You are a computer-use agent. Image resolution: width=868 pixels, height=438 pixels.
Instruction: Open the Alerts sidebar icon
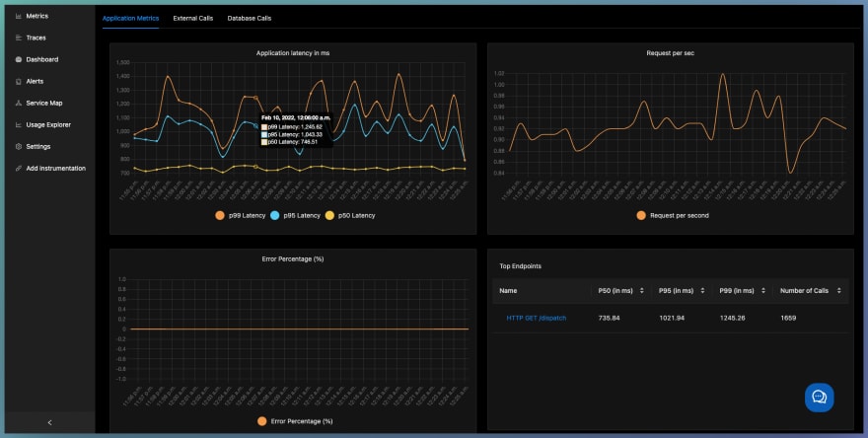[19, 82]
